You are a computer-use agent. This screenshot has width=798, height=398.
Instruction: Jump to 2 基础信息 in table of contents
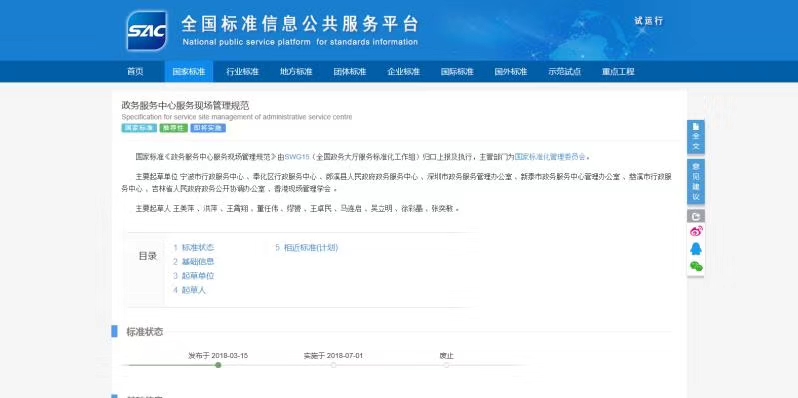(x=193, y=262)
